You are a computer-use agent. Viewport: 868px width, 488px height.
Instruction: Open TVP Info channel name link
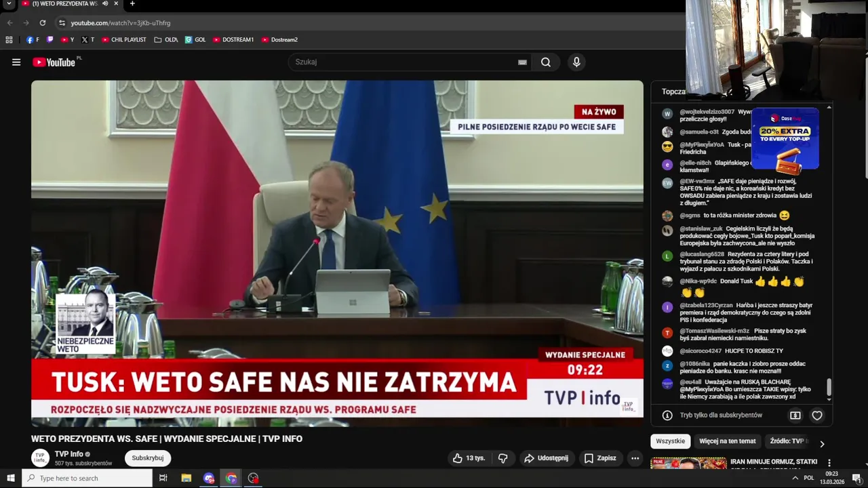[x=69, y=454]
